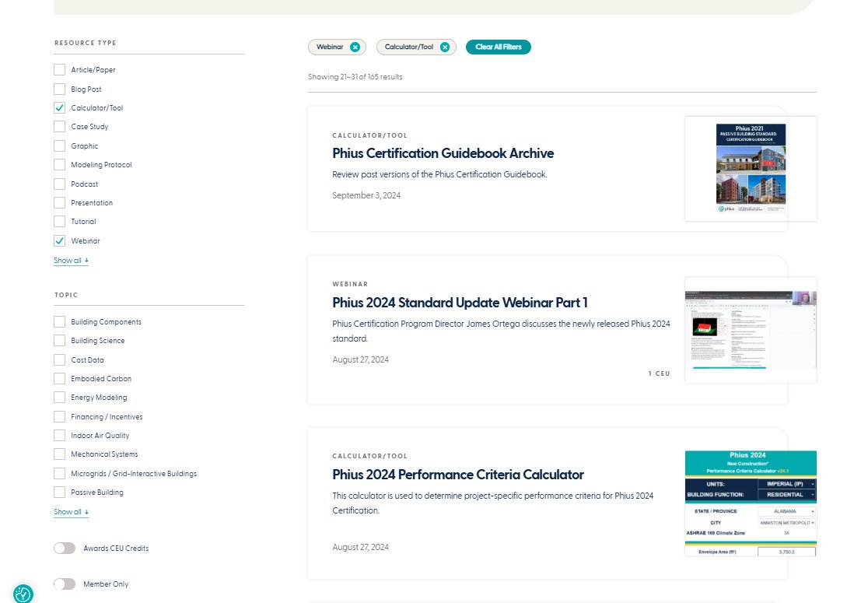Check the Blog Post resource type
This screenshot has height=603, width=868.
[x=59, y=89]
